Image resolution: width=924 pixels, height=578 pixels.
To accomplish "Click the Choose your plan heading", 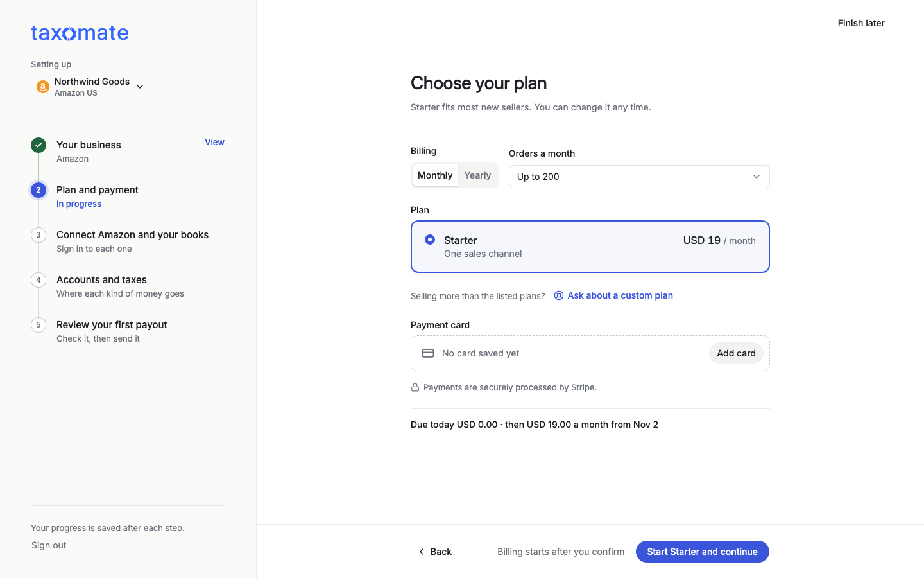I will point(479,83).
